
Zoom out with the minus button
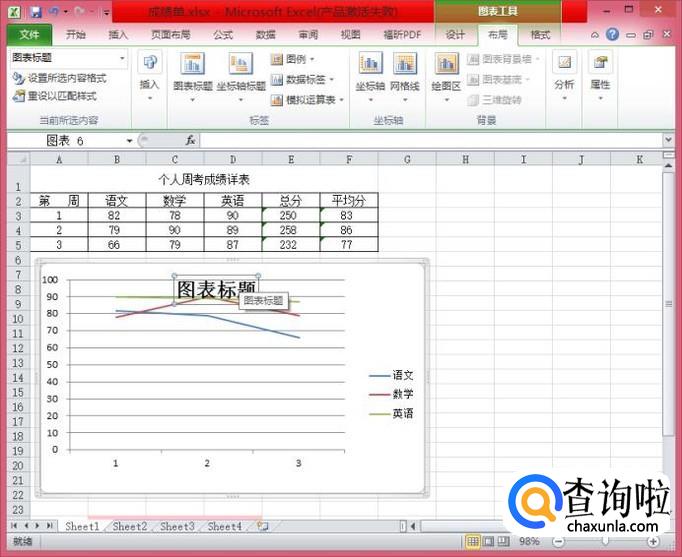(558, 542)
